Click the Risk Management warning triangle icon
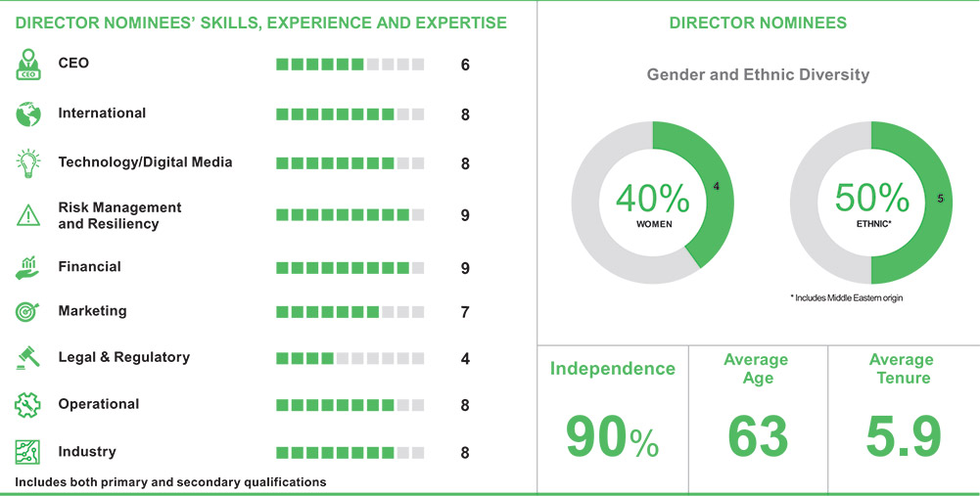This screenshot has width=980, height=496. 27,215
